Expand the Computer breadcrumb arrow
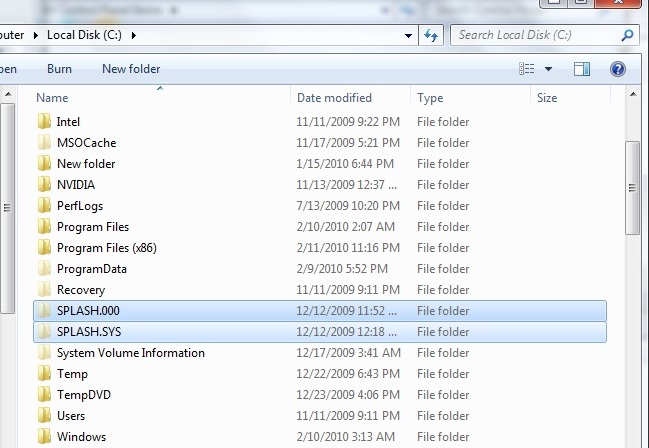The height and width of the screenshot is (448, 649). (x=36, y=36)
